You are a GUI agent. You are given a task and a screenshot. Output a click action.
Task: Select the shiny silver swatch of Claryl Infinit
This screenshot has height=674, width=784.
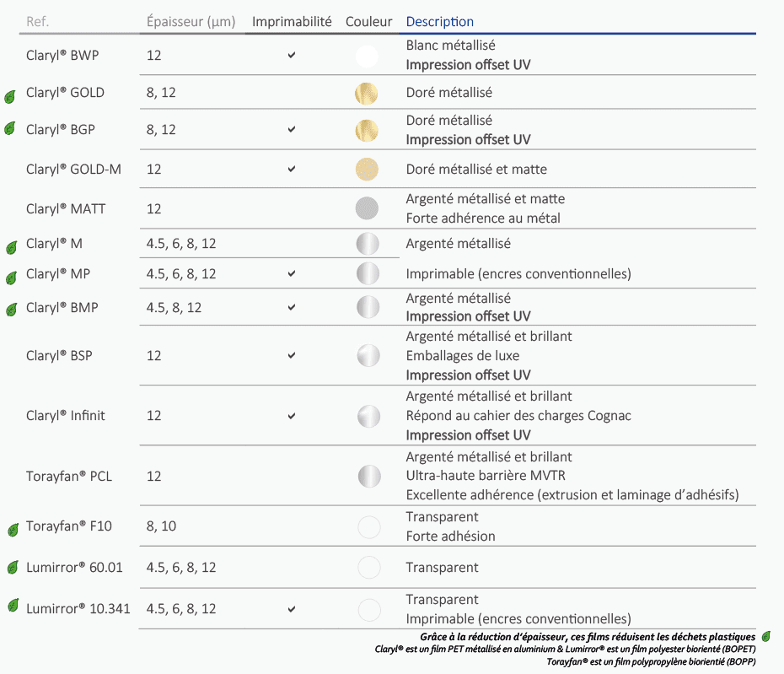point(369,417)
